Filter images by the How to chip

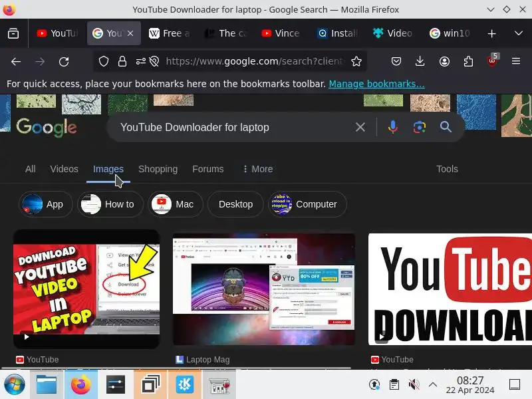[x=110, y=204]
